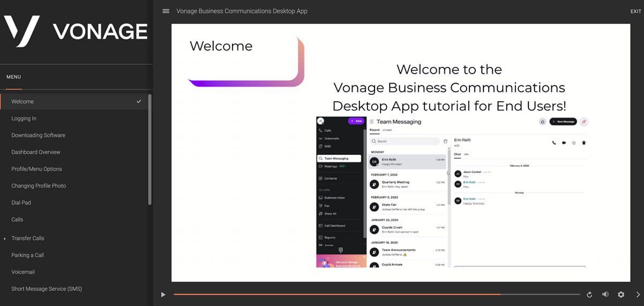Click the sidebar menu scrollbar
644x306 pixels.
(x=149, y=150)
